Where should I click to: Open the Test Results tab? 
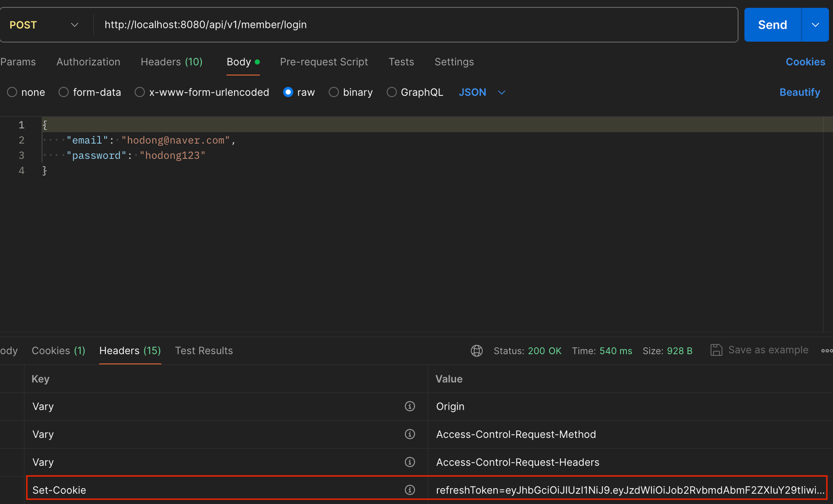[x=204, y=351]
